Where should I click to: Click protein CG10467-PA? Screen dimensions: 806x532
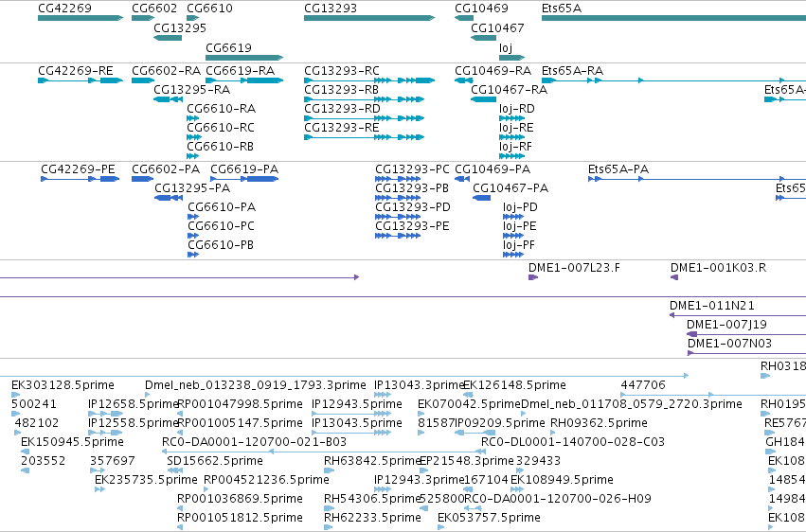point(510,188)
